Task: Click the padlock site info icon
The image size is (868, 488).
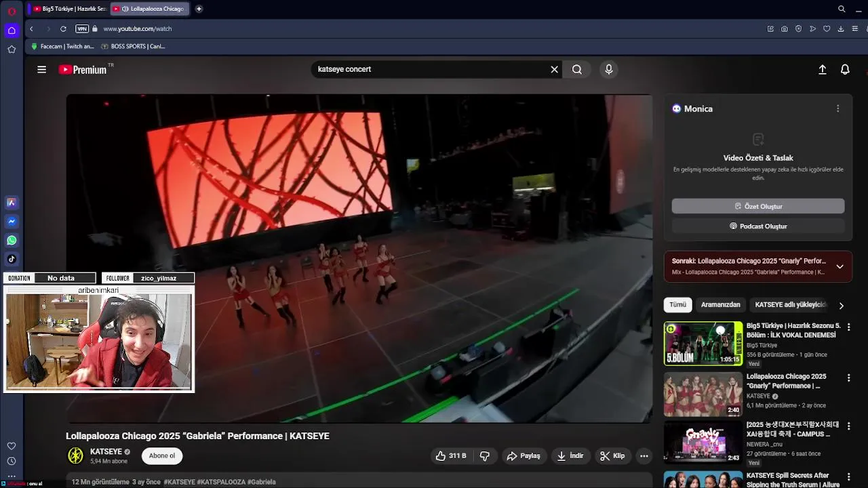Action: (95, 28)
